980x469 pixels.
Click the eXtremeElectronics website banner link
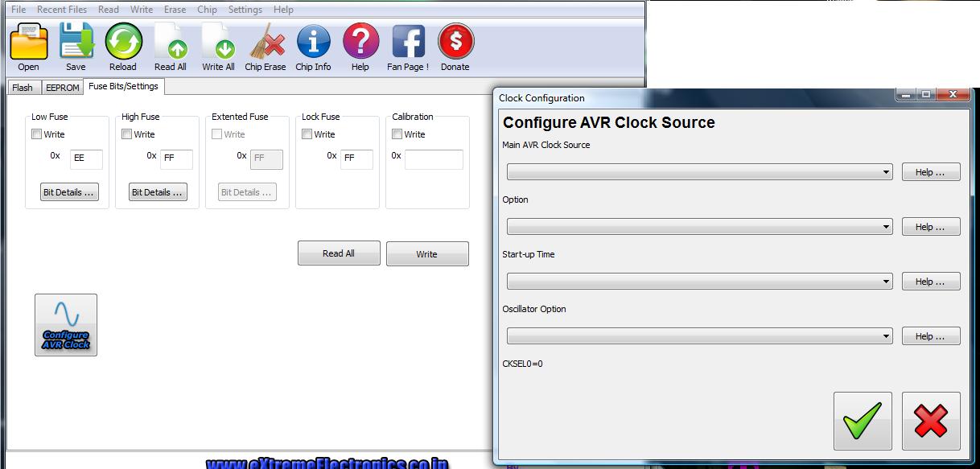coord(327,463)
